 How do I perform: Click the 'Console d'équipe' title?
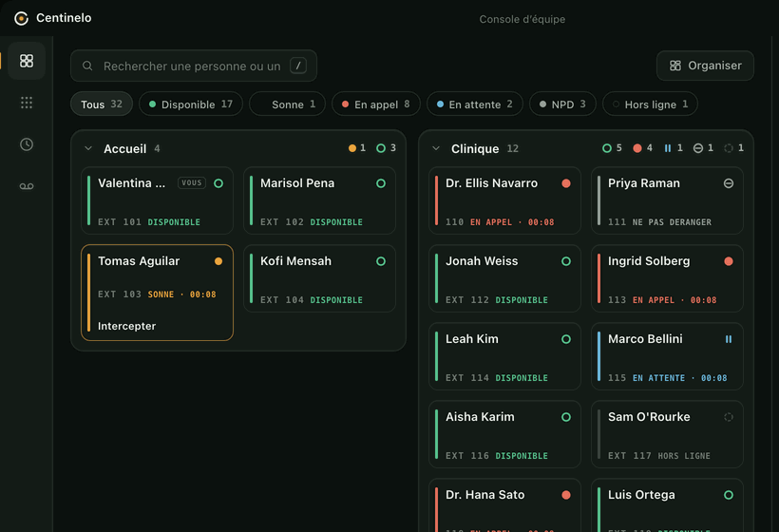[x=522, y=19]
